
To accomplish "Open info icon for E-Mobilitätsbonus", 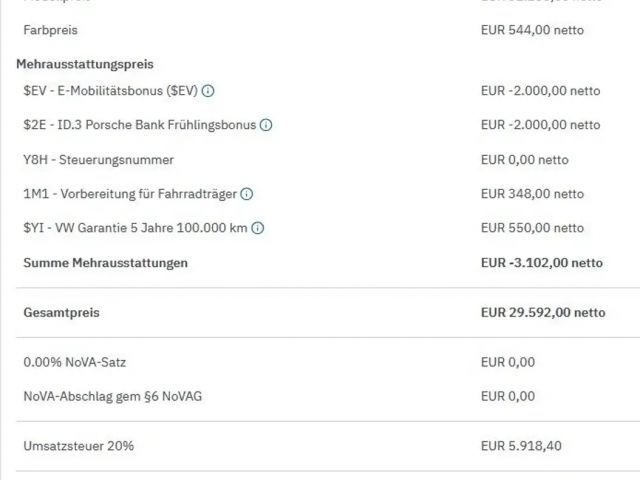I will coord(208,91).
